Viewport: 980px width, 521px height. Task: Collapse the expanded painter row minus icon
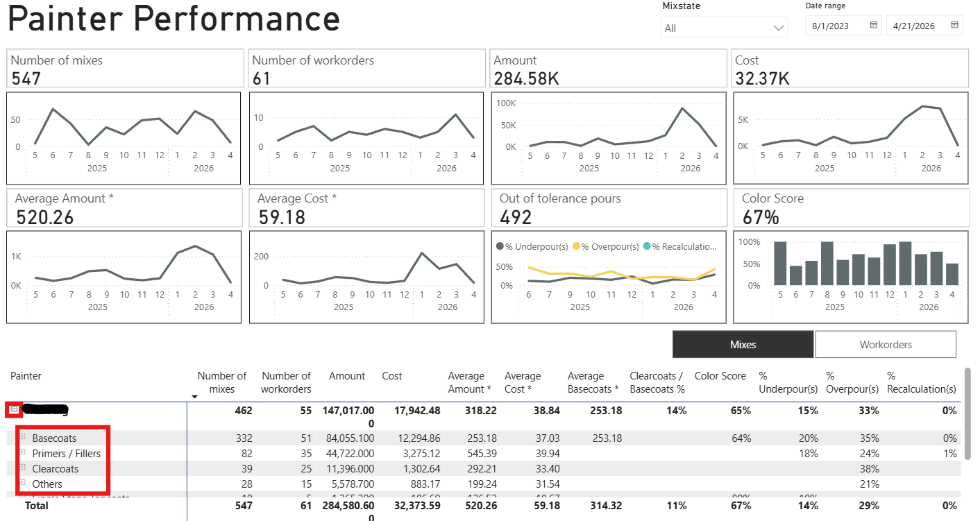click(x=14, y=410)
